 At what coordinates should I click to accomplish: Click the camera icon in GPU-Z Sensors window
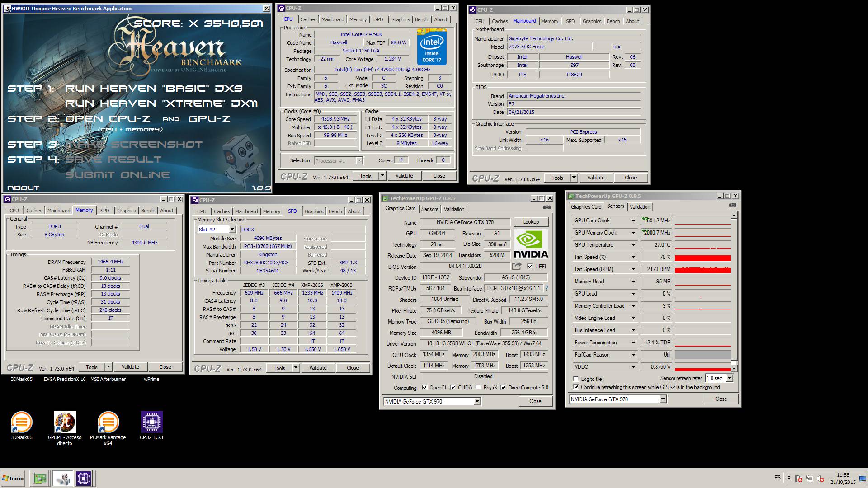pyautogui.click(x=732, y=205)
